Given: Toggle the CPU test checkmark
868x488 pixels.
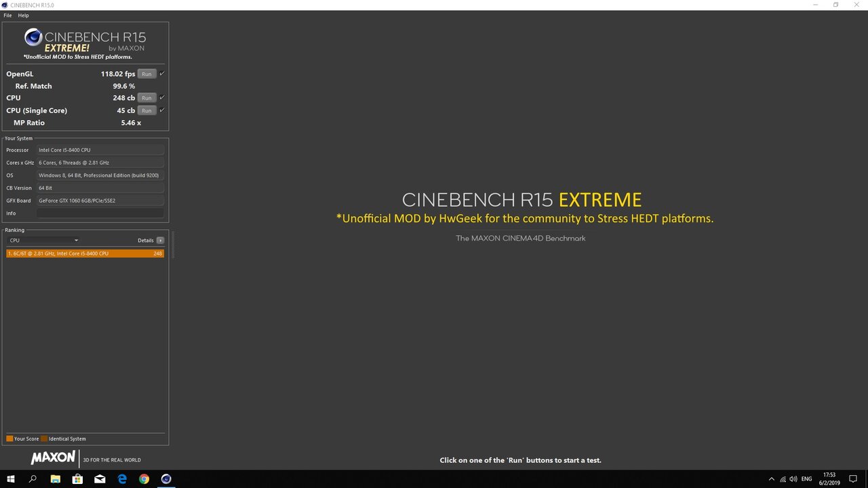Looking at the screenshot, I should pyautogui.click(x=162, y=98).
